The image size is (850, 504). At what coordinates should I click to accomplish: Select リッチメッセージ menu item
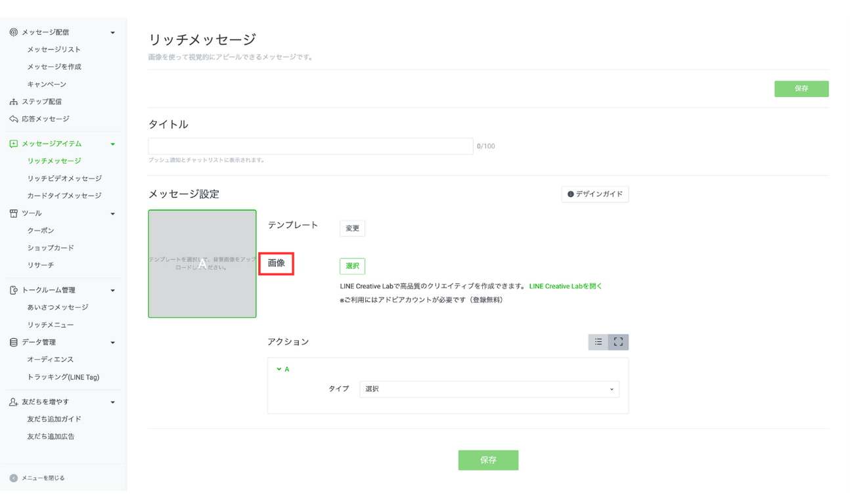(x=54, y=161)
